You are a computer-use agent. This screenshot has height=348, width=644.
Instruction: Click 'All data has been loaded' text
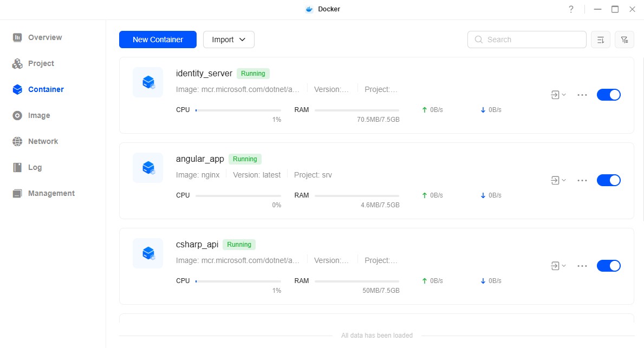click(376, 335)
